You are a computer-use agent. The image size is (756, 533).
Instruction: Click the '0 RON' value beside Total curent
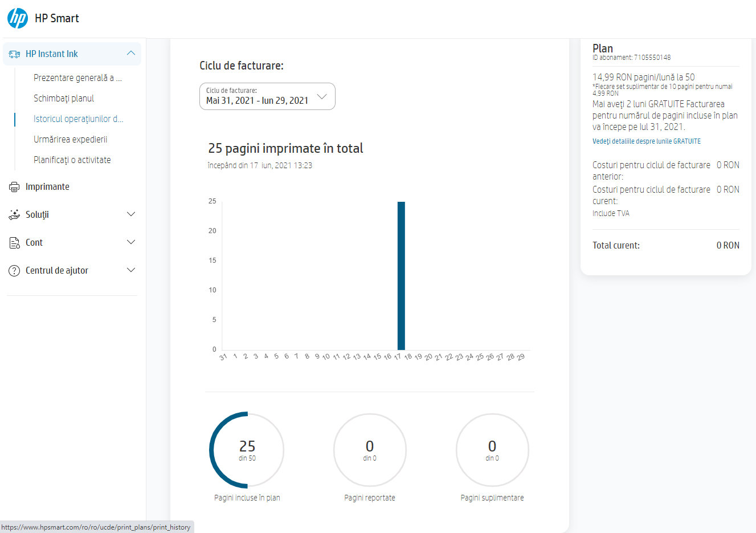tap(728, 245)
